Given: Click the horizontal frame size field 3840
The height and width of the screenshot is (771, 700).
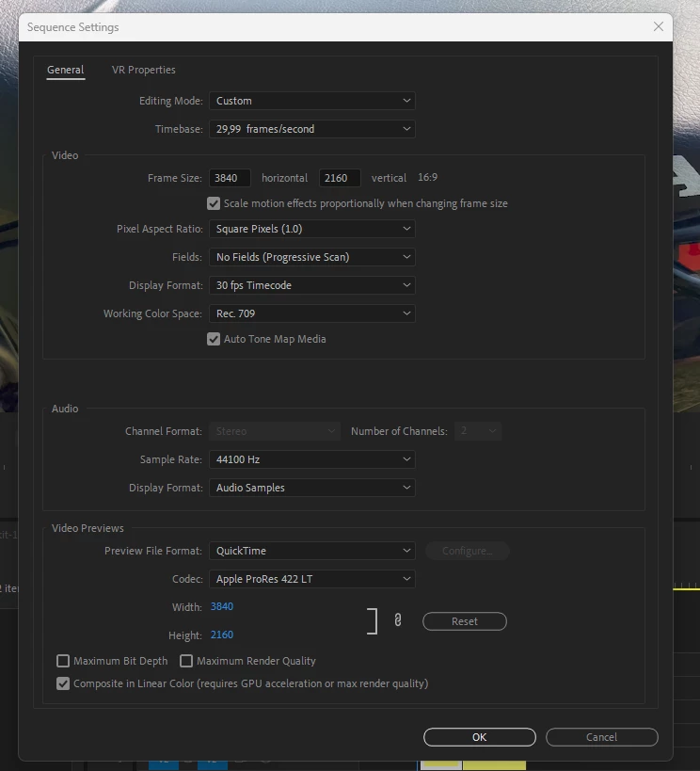Looking at the screenshot, I should pos(231,178).
